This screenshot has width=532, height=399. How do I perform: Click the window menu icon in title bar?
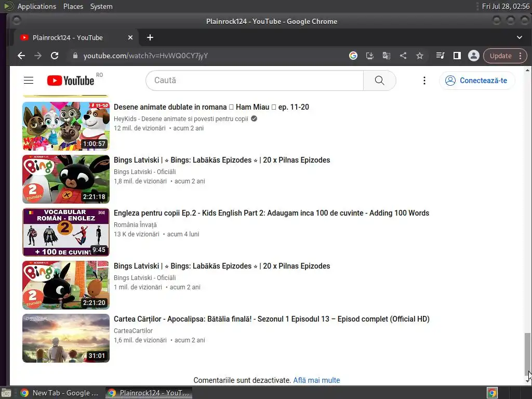(16, 21)
